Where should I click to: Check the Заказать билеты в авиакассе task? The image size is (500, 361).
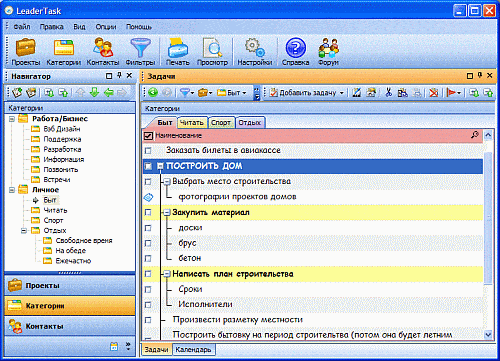[148, 151]
